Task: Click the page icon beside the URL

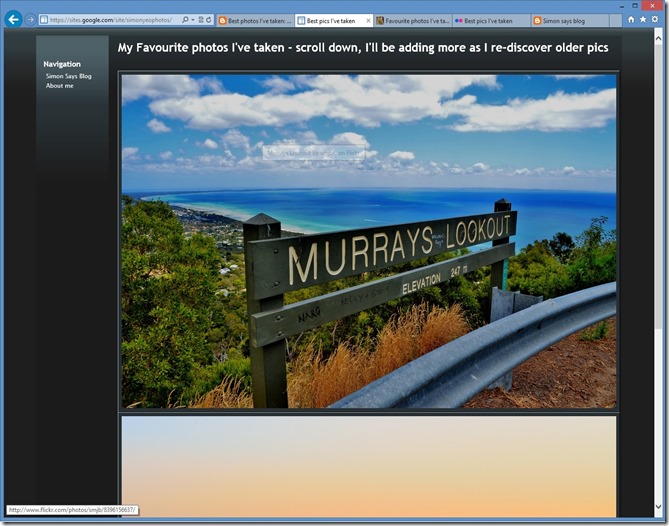Action: click(44, 20)
